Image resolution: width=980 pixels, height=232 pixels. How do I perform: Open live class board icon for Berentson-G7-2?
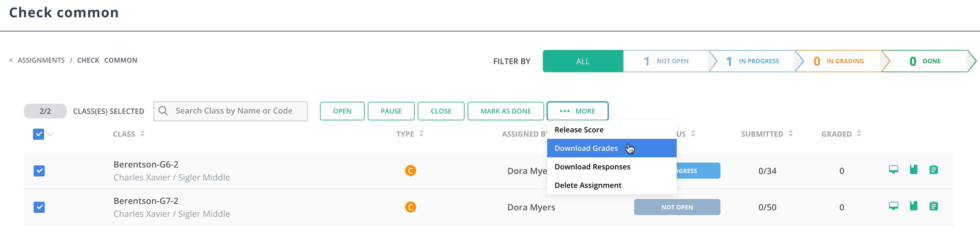893,206
